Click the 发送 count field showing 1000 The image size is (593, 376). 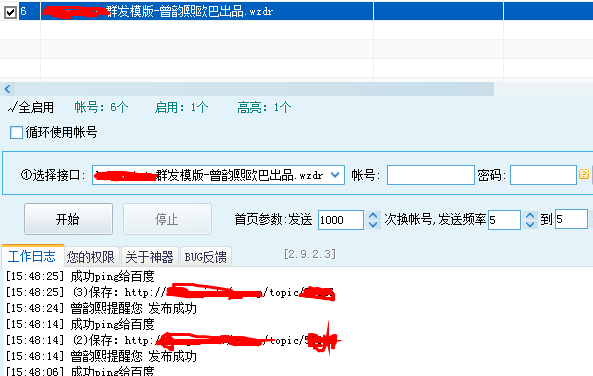tap(340, 220)
